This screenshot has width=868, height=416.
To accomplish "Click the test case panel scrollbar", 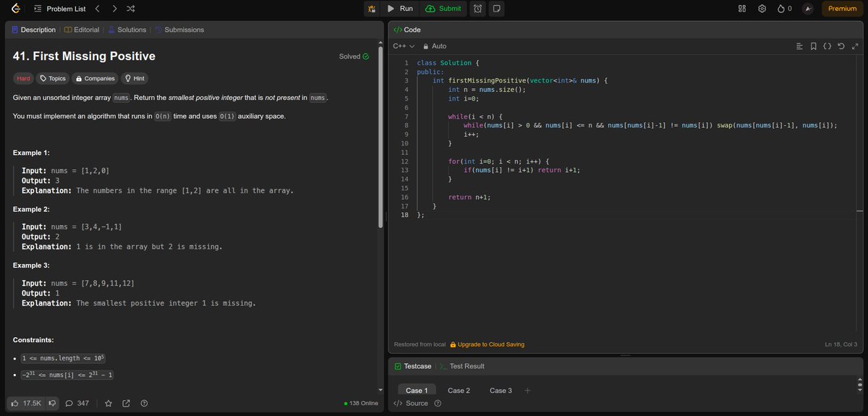I will pos(860,384).
